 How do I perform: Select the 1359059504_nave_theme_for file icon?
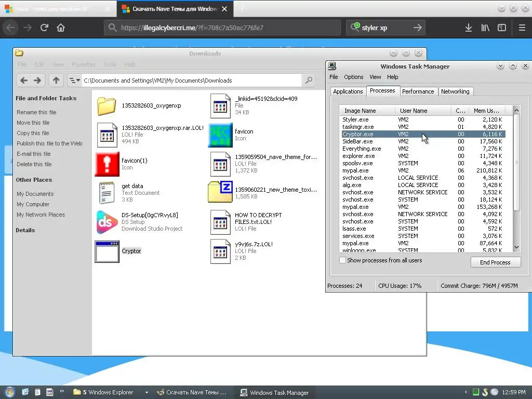click(x=220, y=164)
